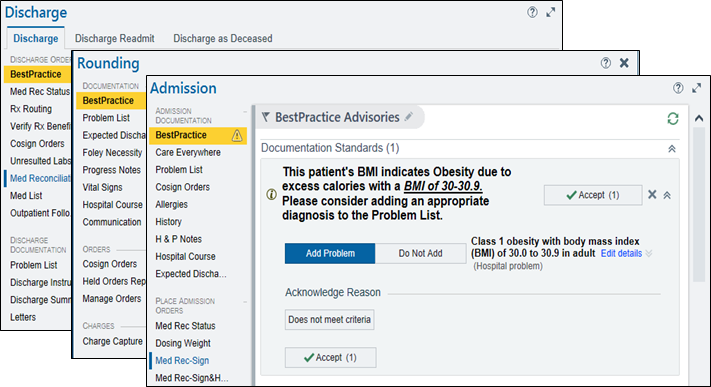
Task: Open Problem List in Rounding window
Action: point(106,118)
